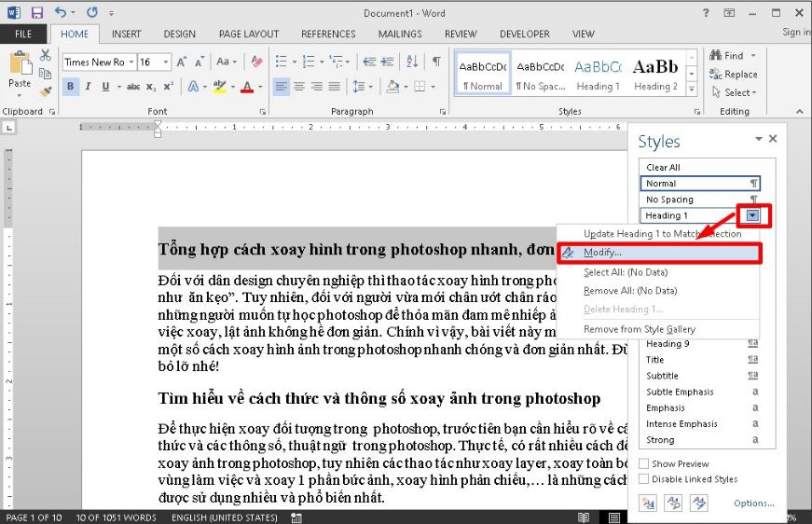Select the Bullets list icon
812x524 pixels.
282,62
